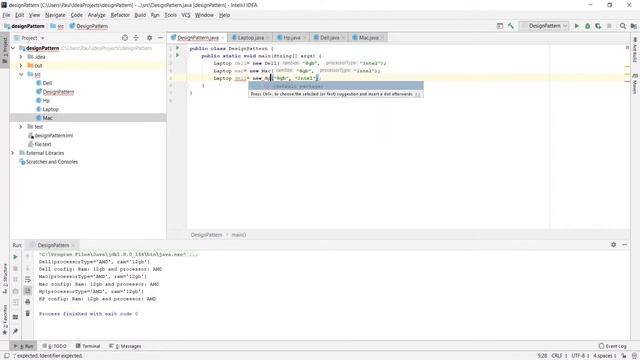The width and height of the screenshot is (640, 360).
Task: Click the layout icon left of hammer
Action: click(x=500, y=26)
